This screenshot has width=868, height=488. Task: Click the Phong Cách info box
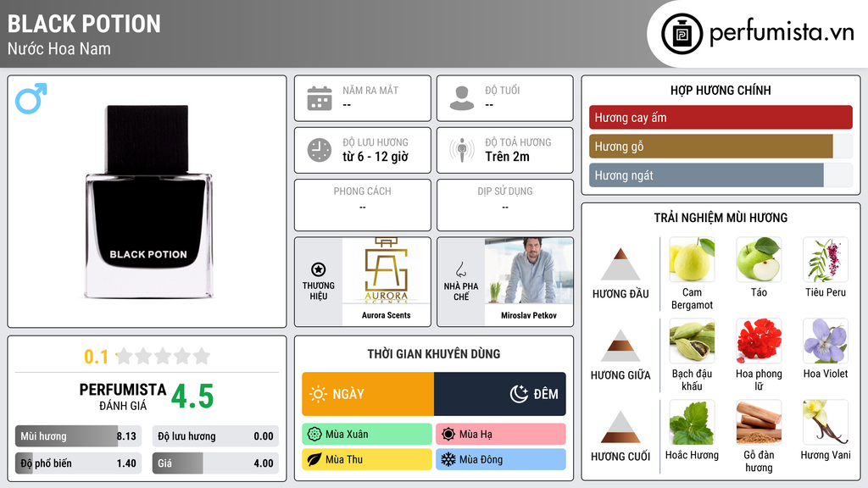click(363, 205)
